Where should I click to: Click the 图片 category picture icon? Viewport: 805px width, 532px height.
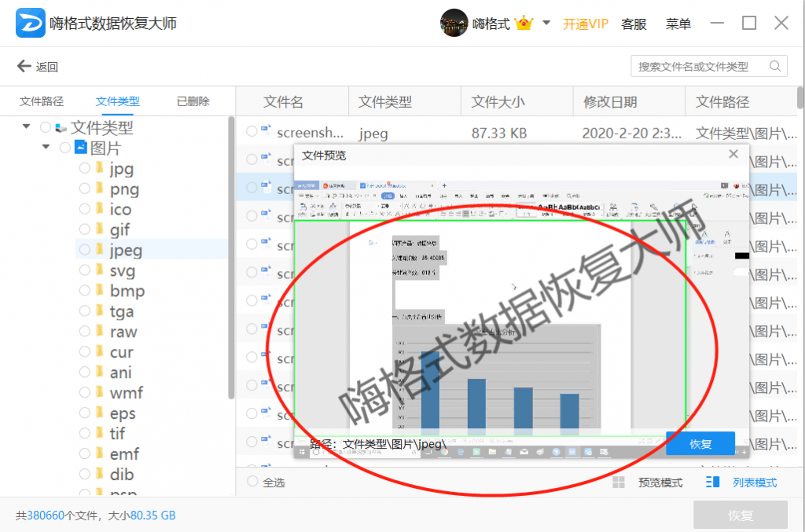81,147
